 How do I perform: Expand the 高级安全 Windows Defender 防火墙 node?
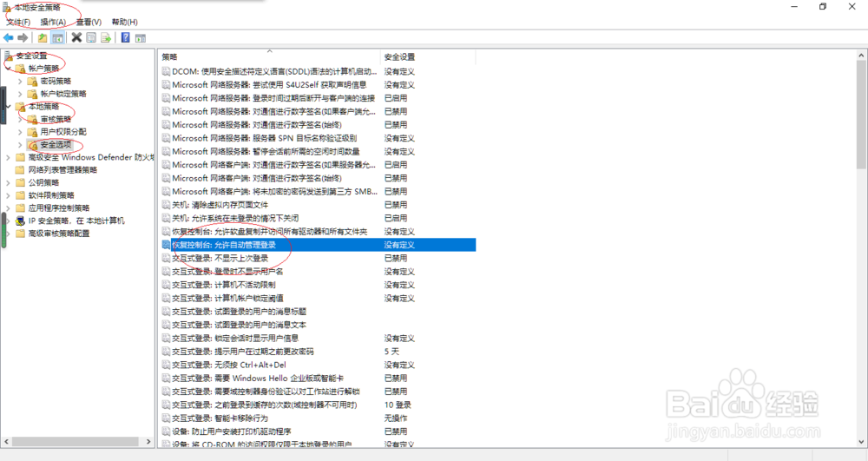point(9,158)
